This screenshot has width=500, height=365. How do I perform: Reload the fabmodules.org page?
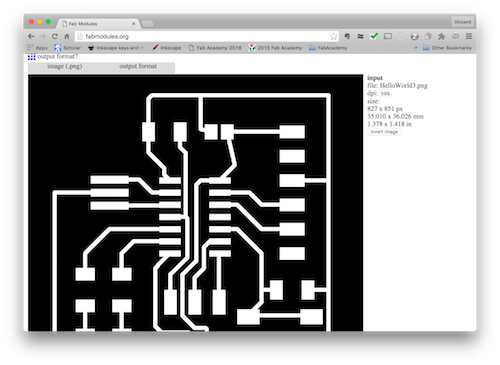(x=55, y=36)
